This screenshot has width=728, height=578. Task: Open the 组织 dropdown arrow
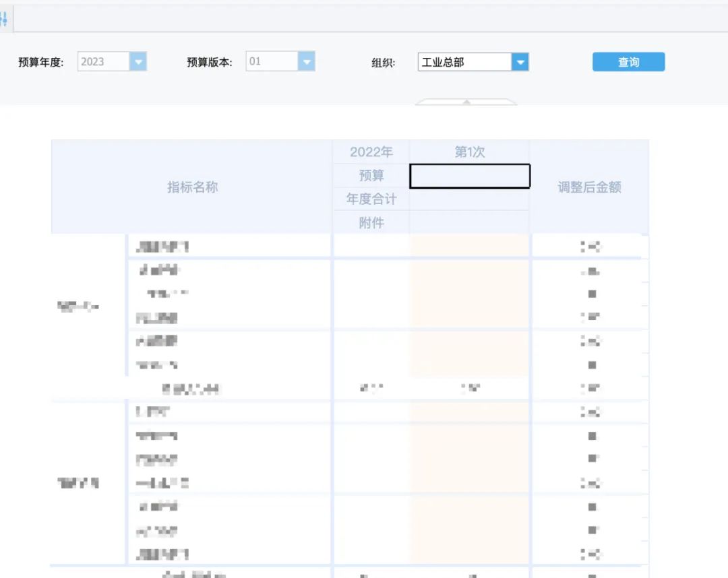click(520, 62)
